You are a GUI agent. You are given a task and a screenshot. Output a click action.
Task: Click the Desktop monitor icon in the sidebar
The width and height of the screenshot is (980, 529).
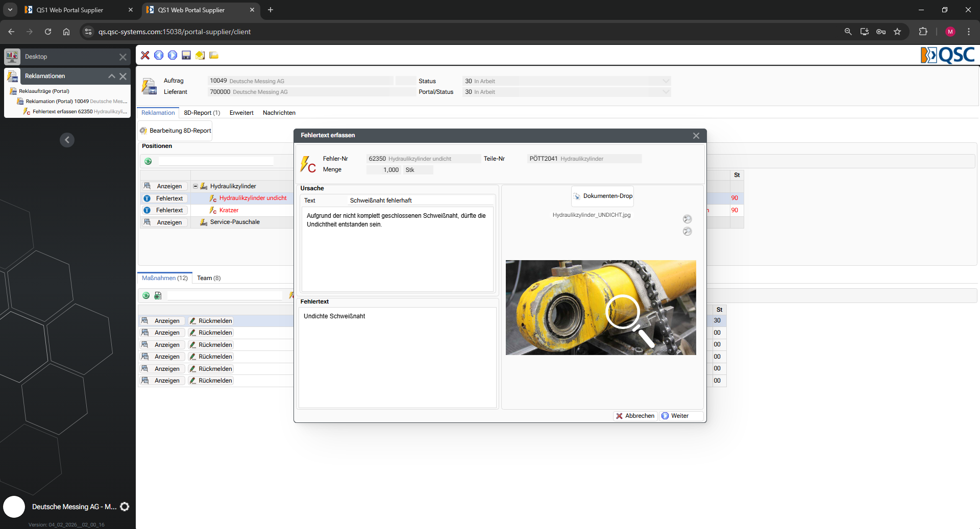(12, 57)
